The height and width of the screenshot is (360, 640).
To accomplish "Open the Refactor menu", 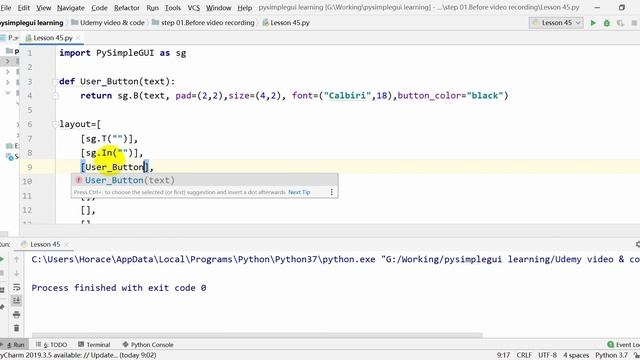I will (127, 8).
